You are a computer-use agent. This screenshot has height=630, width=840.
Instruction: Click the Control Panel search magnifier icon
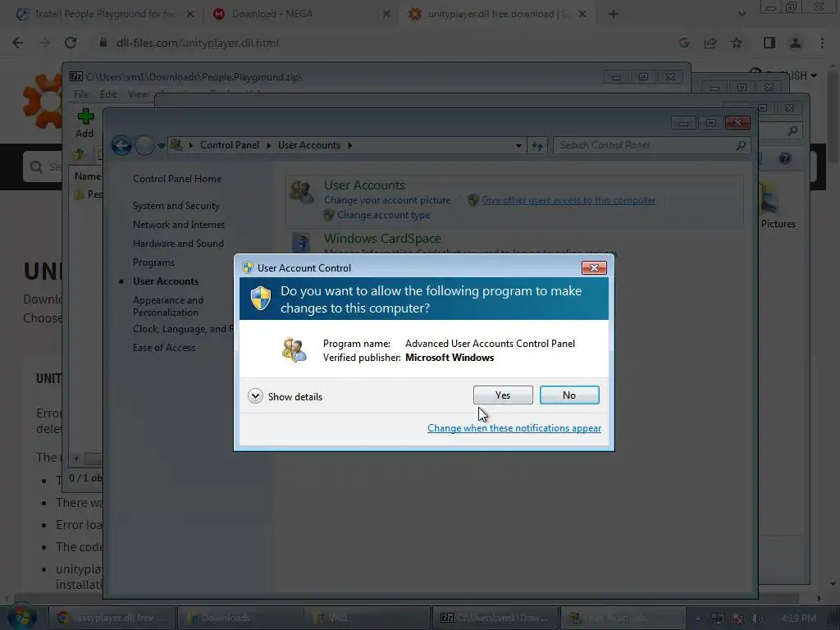(x=741, y=145)
